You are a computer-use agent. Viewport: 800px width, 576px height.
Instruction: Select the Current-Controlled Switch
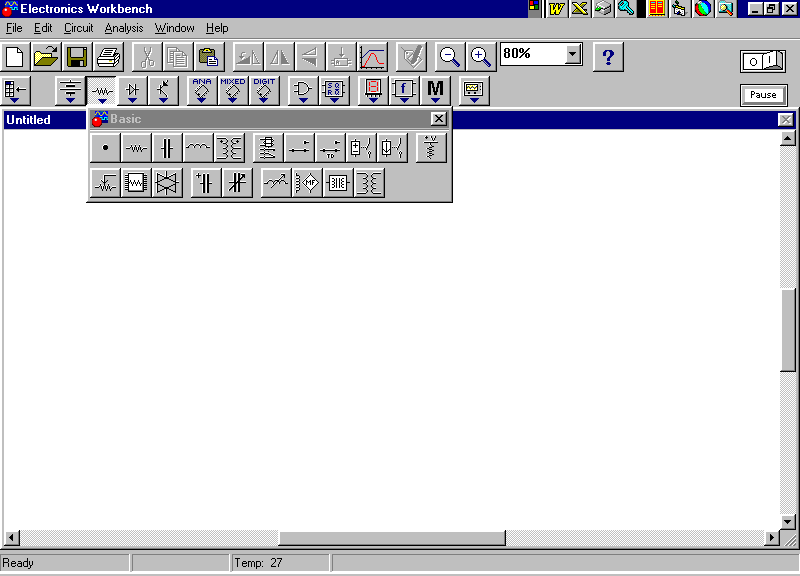(x=393, y=148)
